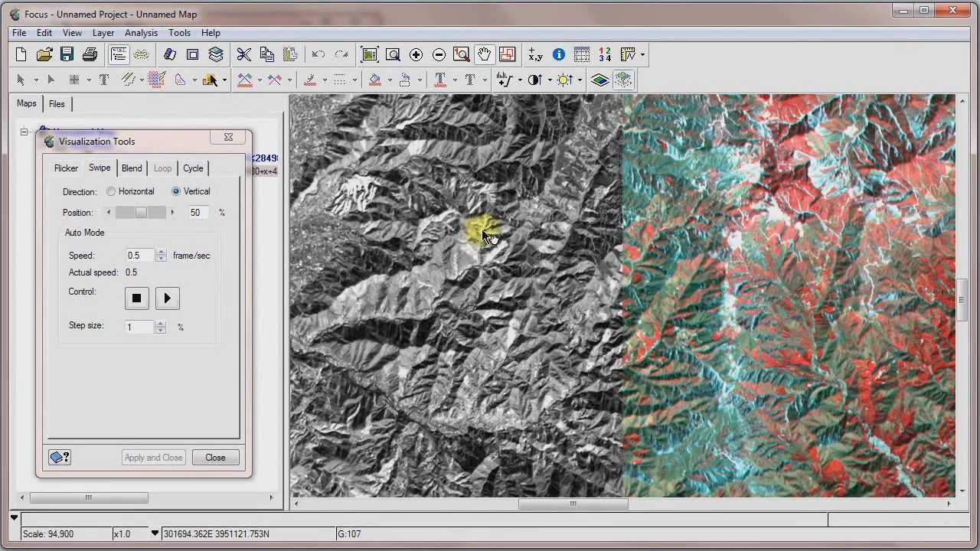Click the swipe Position slider thumb
The height and width of the screenshot is (551, 980).
point(141,213)
